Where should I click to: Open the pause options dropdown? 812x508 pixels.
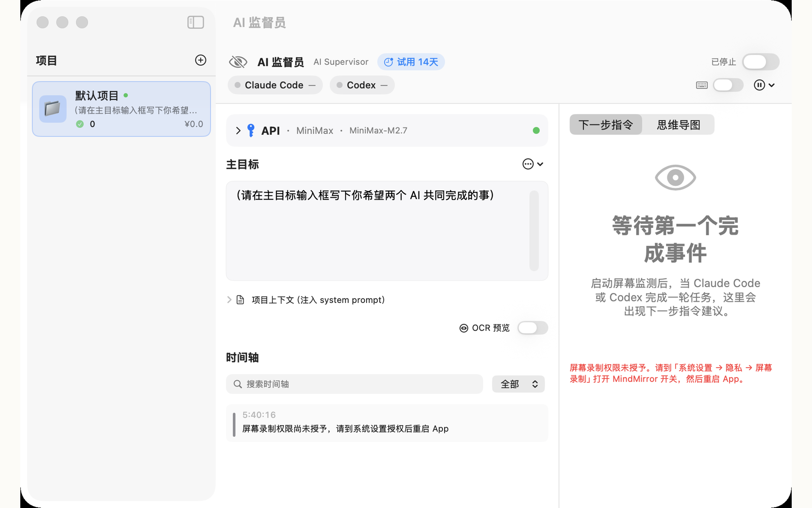764,85
